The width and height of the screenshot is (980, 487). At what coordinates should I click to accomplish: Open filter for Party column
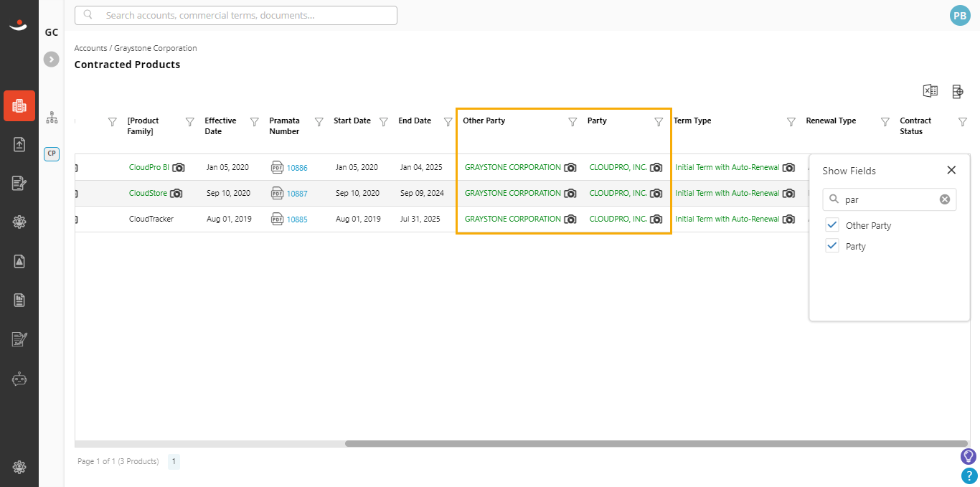tap(659, 122)
